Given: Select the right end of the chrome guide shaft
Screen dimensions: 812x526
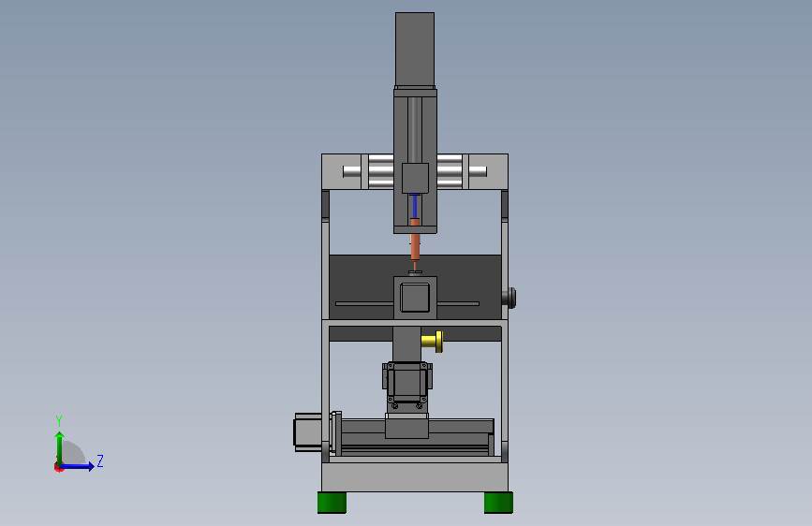Looking at the screenshot, I should pyautogui.click(x=478, y=171).
